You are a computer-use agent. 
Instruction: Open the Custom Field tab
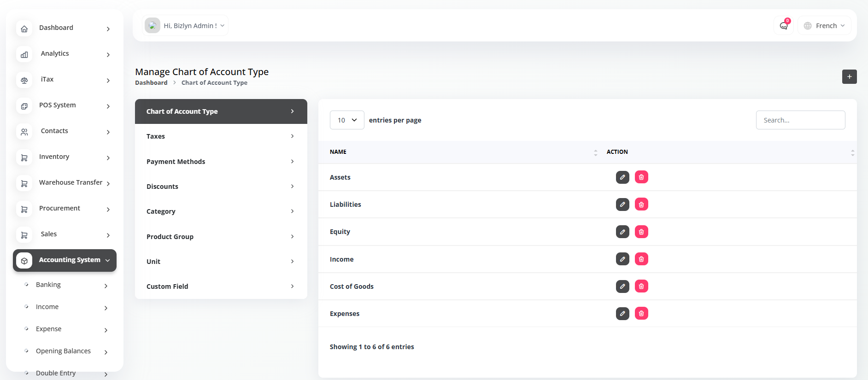(x=221, y=286)
